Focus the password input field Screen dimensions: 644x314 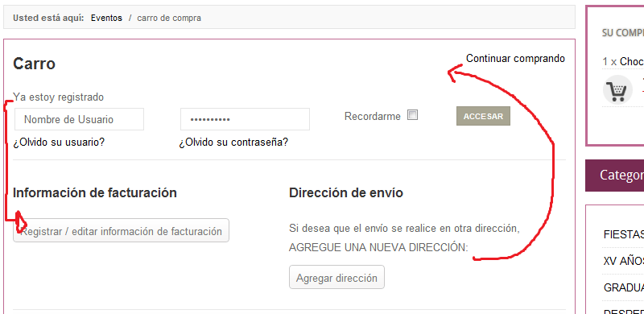(245, 119)
